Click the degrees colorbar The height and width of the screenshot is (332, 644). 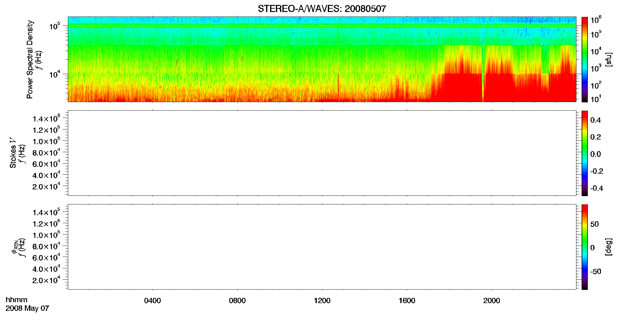point(585,247)
